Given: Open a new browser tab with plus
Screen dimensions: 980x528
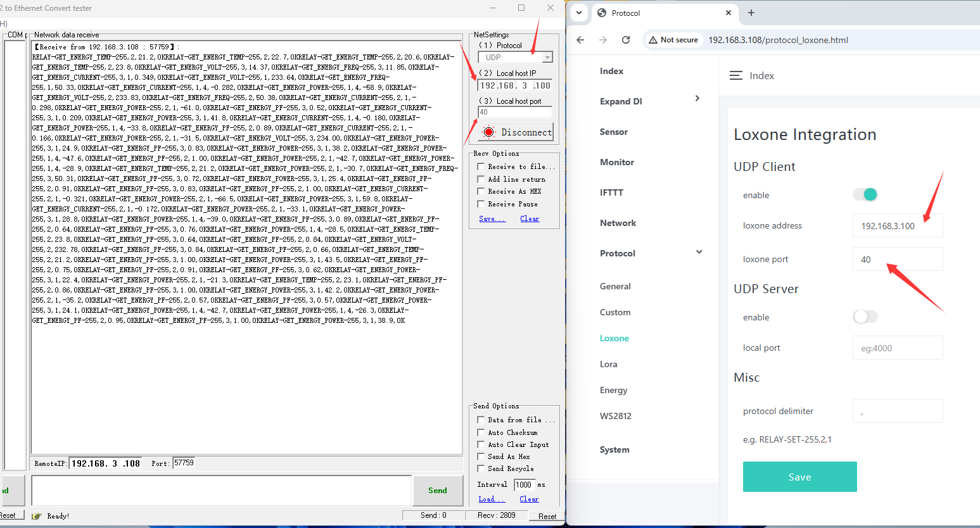Looking at the screenshot, I should 751,13.
